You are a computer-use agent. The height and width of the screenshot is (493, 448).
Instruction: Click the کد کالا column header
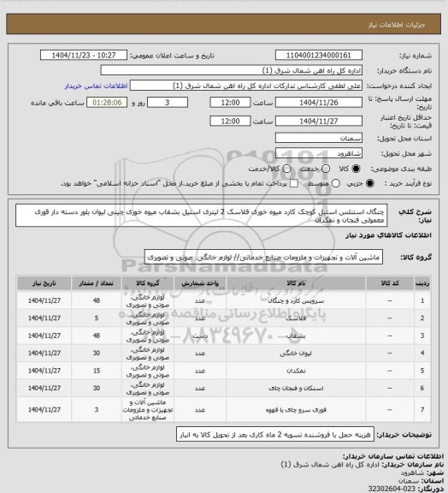390,283
